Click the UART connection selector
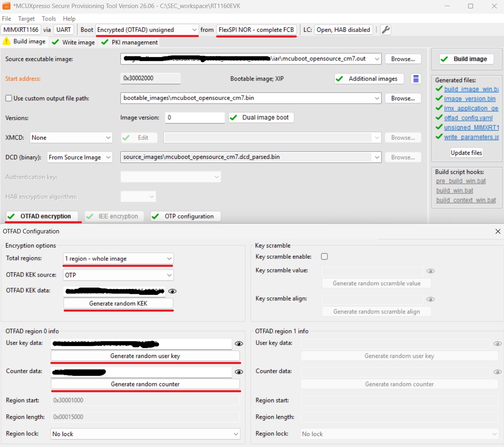The image size is (504, 447). (63, 30)
